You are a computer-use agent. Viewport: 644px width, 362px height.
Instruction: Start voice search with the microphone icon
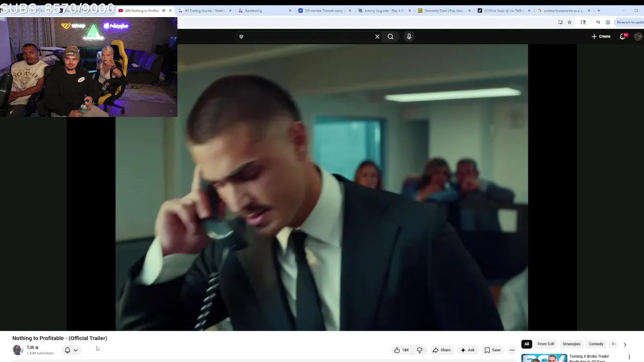(409, 36)
